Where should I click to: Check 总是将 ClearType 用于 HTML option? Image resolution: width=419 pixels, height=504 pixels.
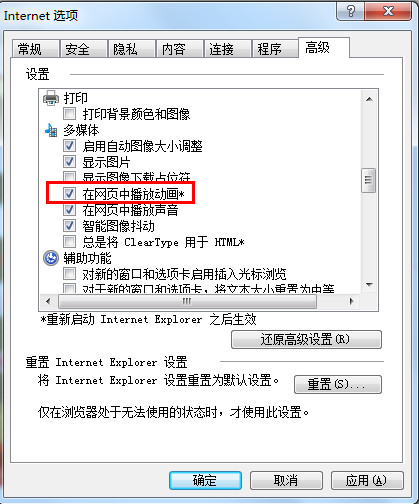tap(69, 241)
